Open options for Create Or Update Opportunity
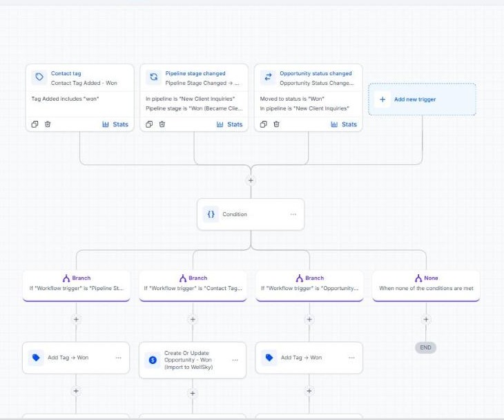Screen dimensions: 504x420 tap(235, 360)
